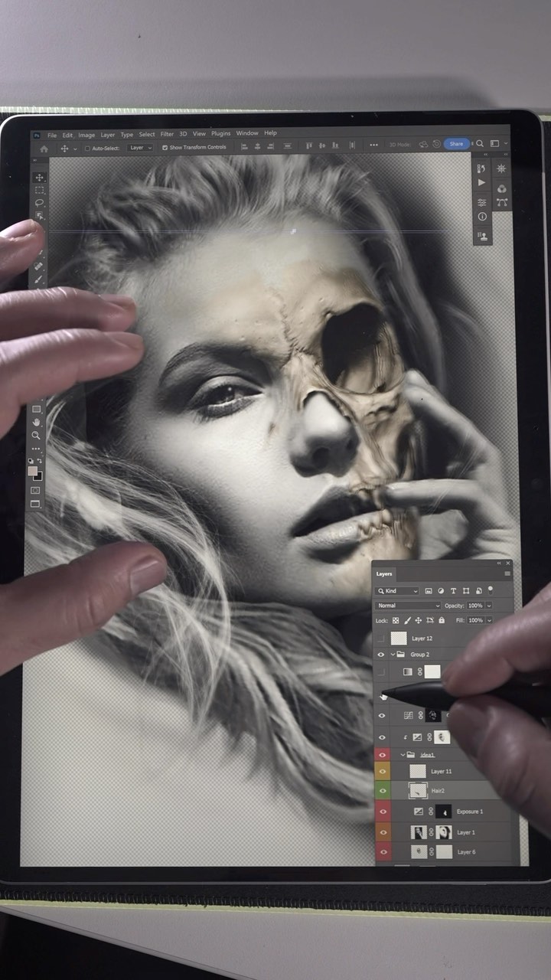Image resolution: width=551 pixels, height=980 pixels.
Task: Click the background color swatch
Action: [x=40, y=478]
